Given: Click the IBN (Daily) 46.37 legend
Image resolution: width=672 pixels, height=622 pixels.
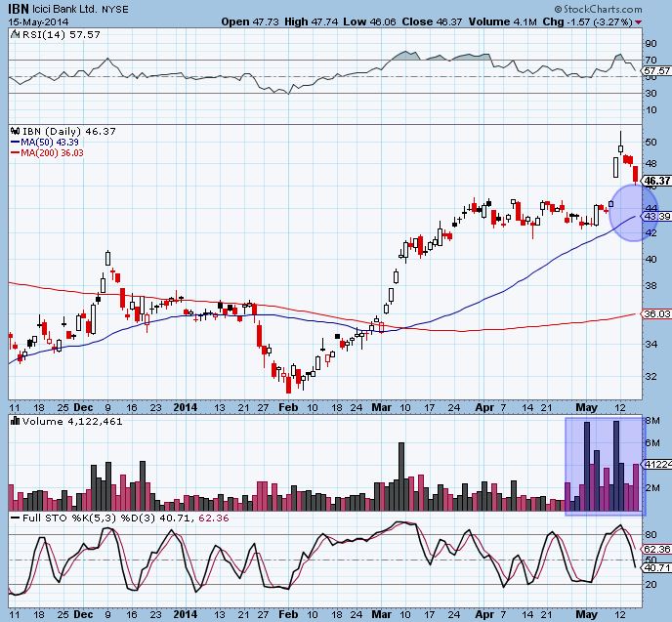Looking at the screenshot, I should (x=69, y=131).
